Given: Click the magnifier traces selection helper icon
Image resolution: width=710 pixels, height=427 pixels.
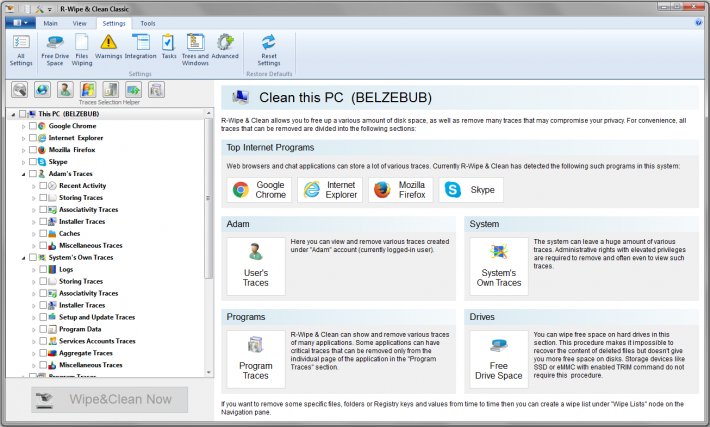Looking at the screenshot, I should (19, 90).
